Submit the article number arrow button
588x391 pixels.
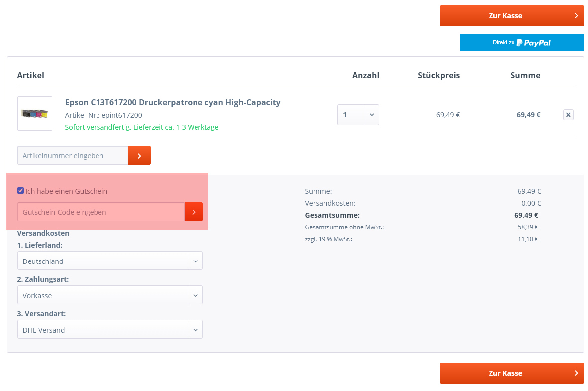point(139,155)
